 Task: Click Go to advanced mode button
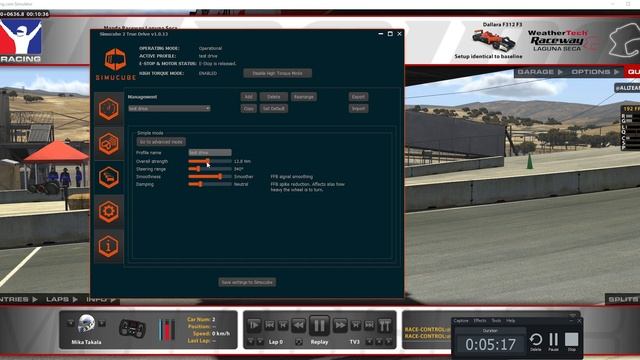pyautogui.click(x=161, y=142)
